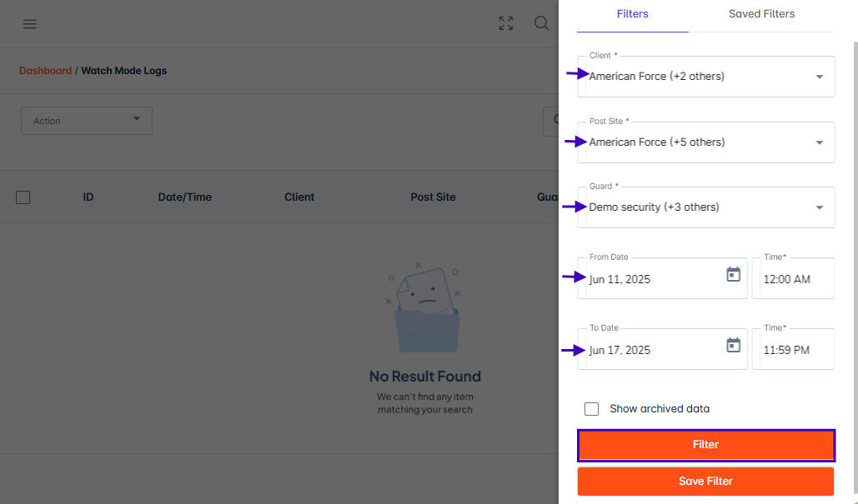Click the From Date time field 12:00 AM
858x504 pixels.
point(793,278)
